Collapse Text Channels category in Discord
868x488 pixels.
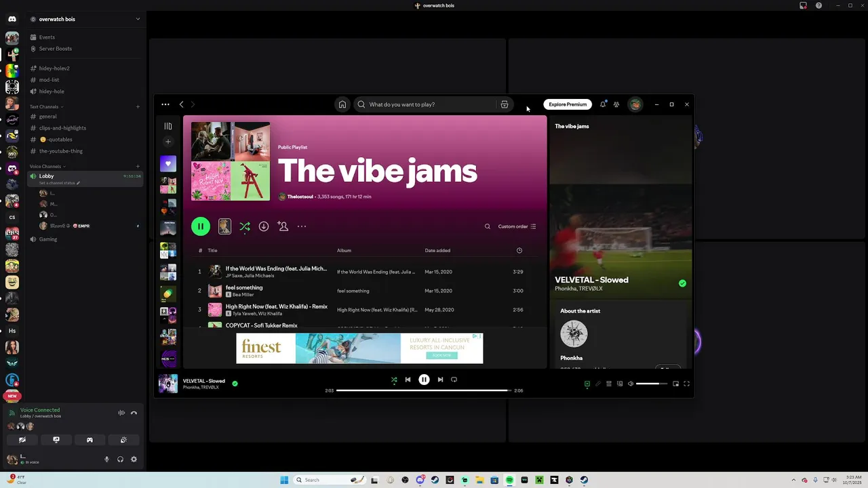pos(46,106)
